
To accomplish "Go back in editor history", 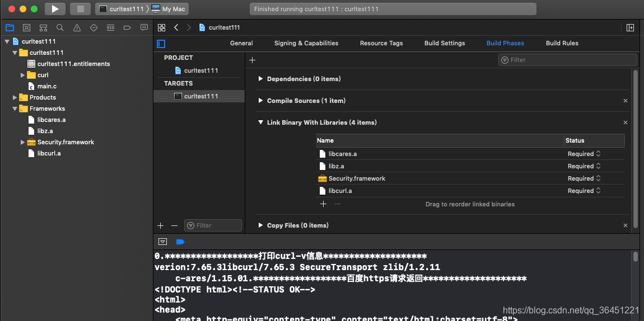I will pyautogui.click(x=176, y=27).
